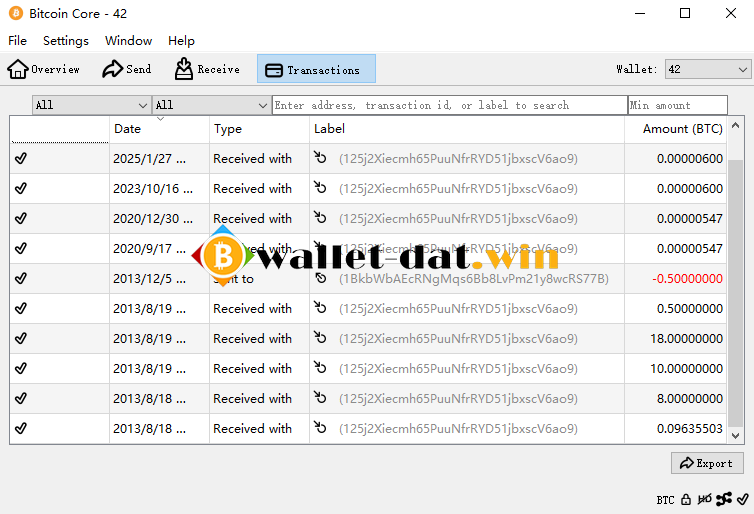Click the BTC unit selector in status bar
Screen dimensions: 754x514
coord(666,500)
